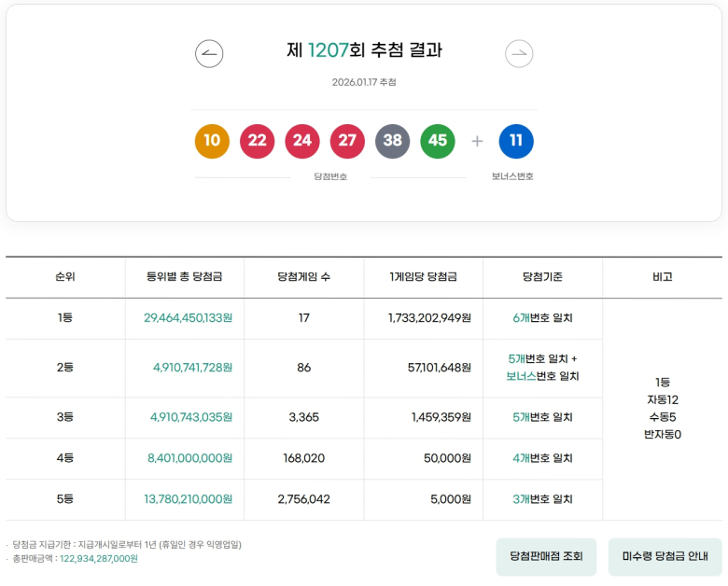Open the 미수령 당첨금 안내 button
728x586 pixels.
(665, 557)
